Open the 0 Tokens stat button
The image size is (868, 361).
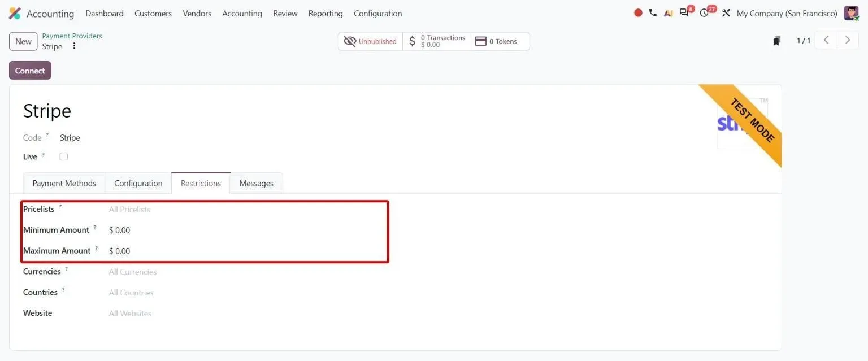click(500, 41)
